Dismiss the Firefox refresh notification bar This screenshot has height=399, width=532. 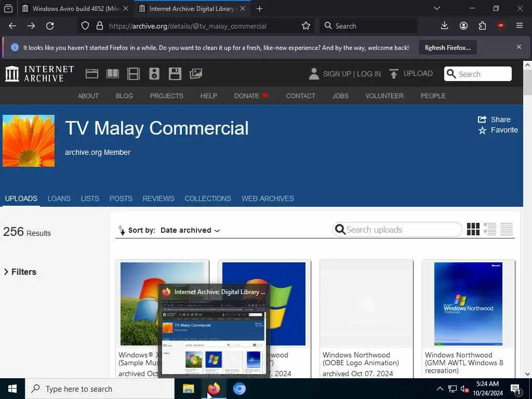coord(519,47)
